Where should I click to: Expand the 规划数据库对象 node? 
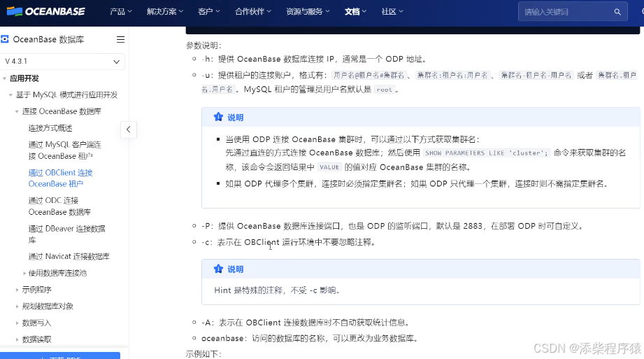[x=17, y=307]
